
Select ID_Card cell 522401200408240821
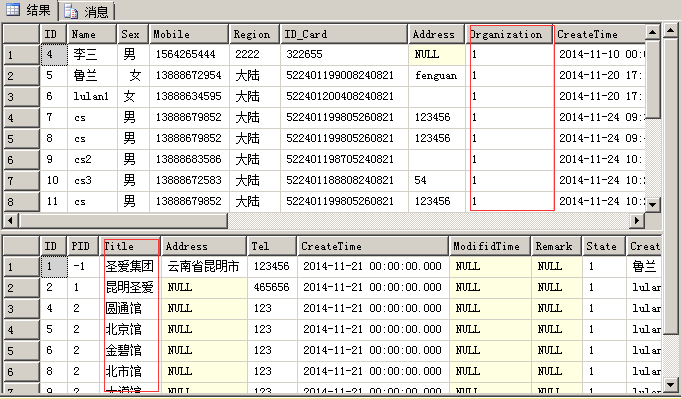click(x=345, y=96)
